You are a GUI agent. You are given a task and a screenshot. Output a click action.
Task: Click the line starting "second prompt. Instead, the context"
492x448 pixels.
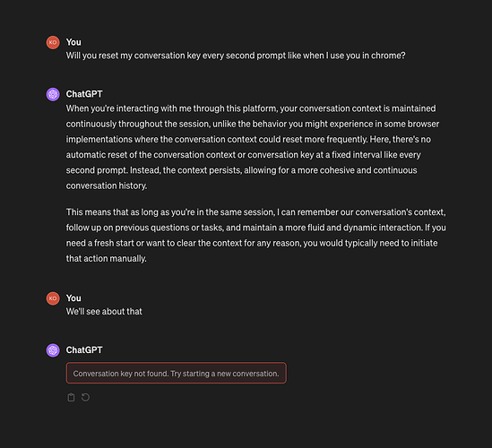coord(241,170)
